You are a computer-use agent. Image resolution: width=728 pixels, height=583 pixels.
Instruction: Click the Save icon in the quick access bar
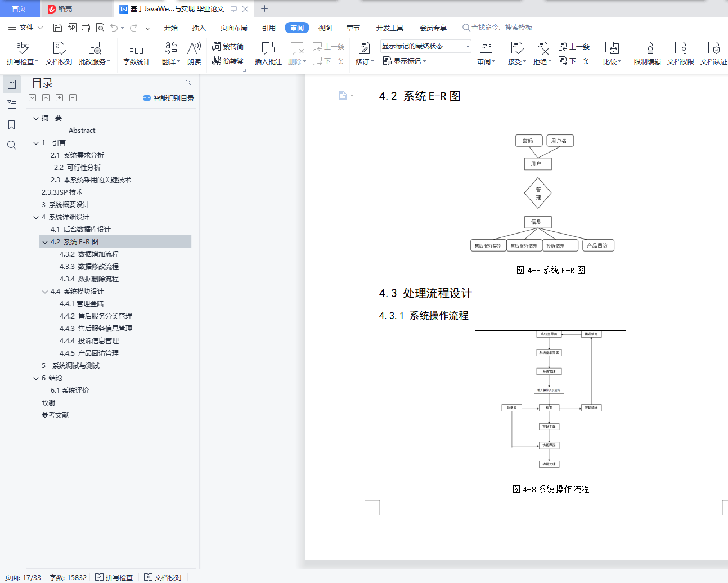pyautogui.click(x=57, y=28)
